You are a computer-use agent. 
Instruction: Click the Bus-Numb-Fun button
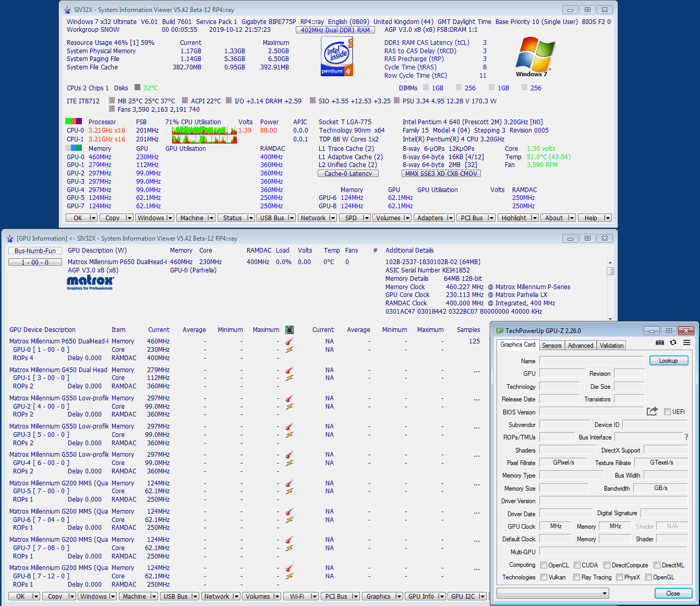[35, 251]
